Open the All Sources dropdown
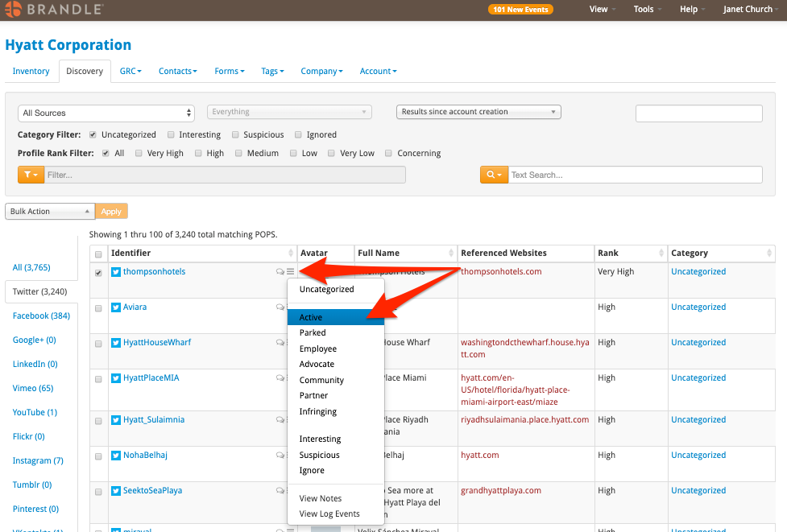The width and height of the screenshot is (787, 532). point(106,113)
